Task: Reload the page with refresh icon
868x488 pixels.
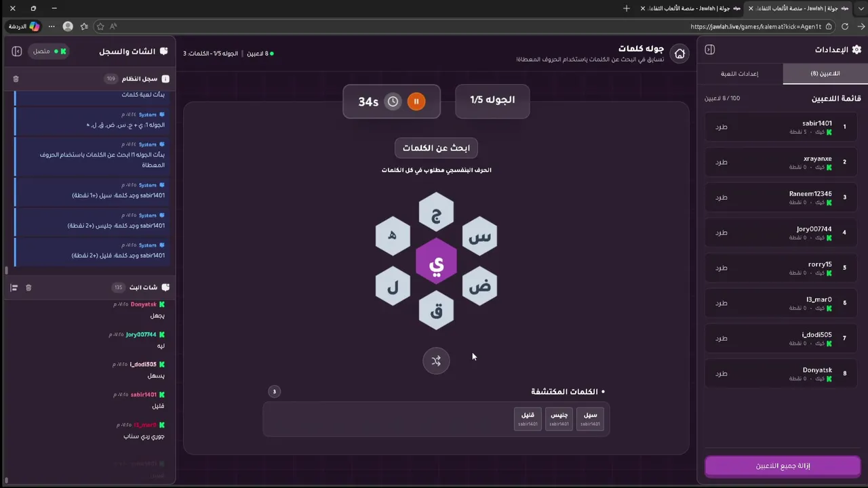Action: (x=845, y=26)
